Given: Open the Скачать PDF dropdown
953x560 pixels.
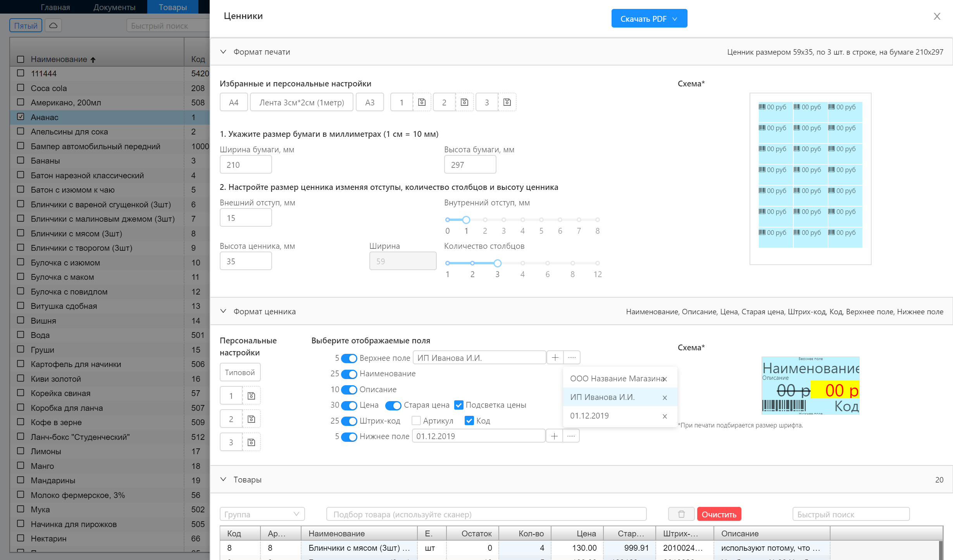Looking at the screenshot, I should [649, 19].
